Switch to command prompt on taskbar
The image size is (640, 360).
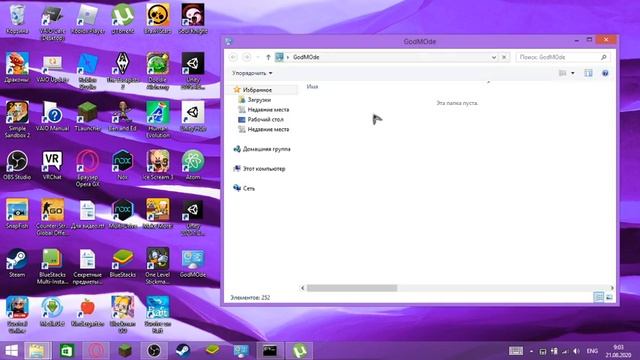point(270,351)
